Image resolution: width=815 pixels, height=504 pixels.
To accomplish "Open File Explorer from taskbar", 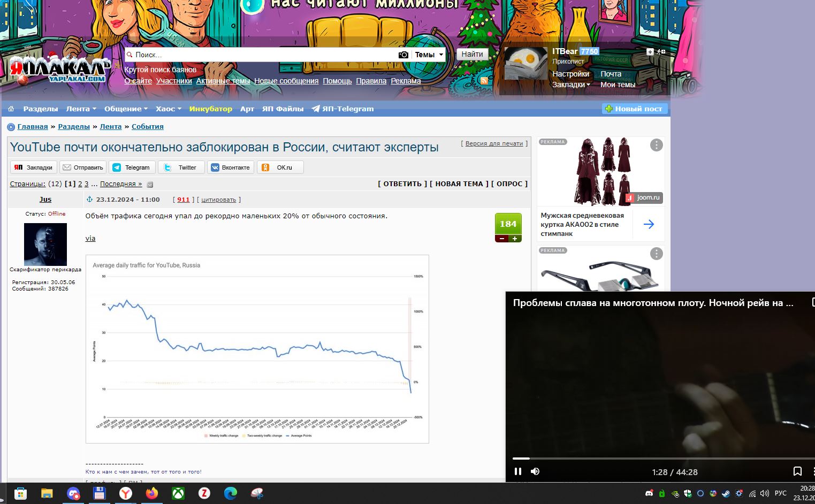I will click(47, 493).
